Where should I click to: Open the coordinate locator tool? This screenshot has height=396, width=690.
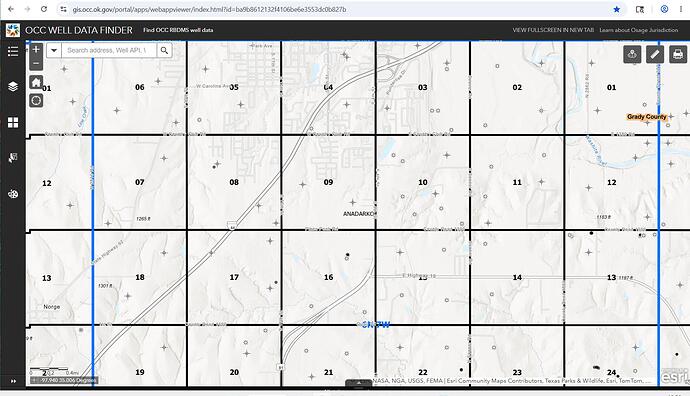pyautogui.click(x=632, y=54)
